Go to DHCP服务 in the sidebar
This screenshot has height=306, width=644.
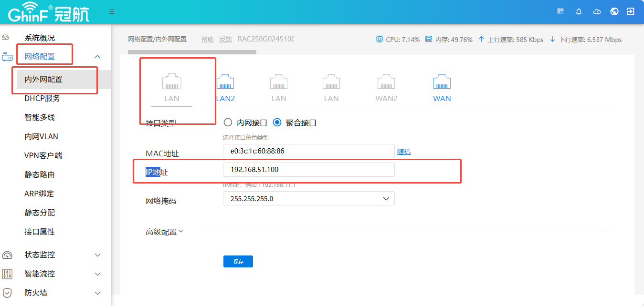pyautogui.click(x=42, y=99)
